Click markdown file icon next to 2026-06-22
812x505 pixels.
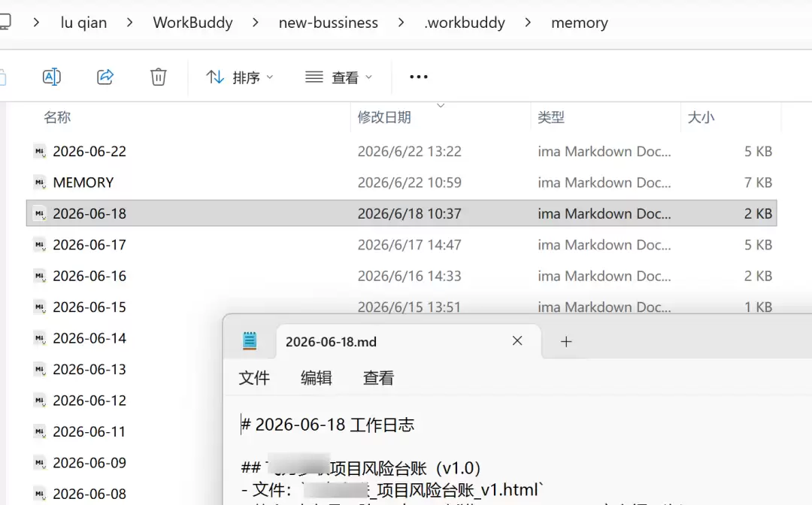40,152
